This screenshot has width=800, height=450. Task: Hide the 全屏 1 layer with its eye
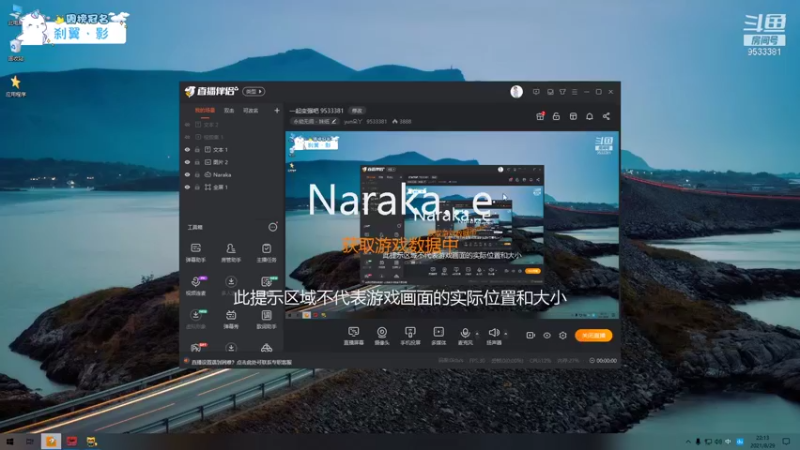(x=187, y=187)
